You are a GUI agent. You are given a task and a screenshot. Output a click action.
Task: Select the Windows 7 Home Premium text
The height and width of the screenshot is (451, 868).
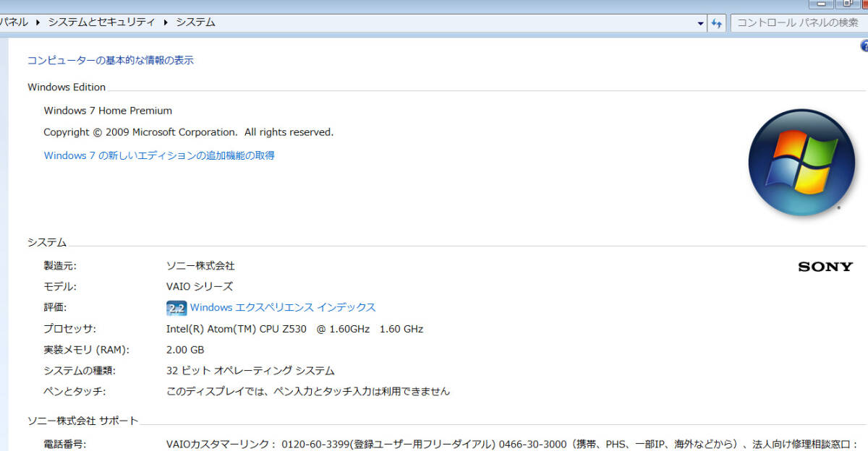pos(108,111)
